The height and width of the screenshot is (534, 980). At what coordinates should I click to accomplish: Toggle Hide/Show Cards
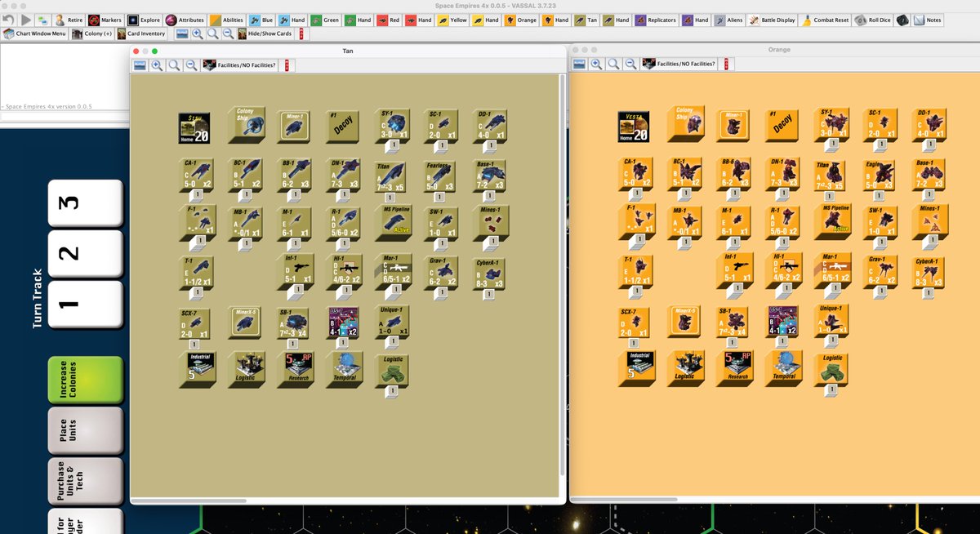(266, 33)
